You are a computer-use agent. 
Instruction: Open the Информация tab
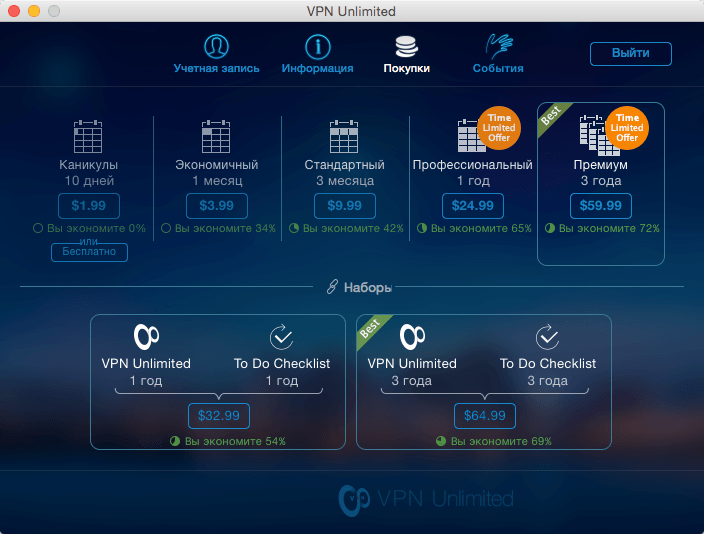(x=317, y=54)
